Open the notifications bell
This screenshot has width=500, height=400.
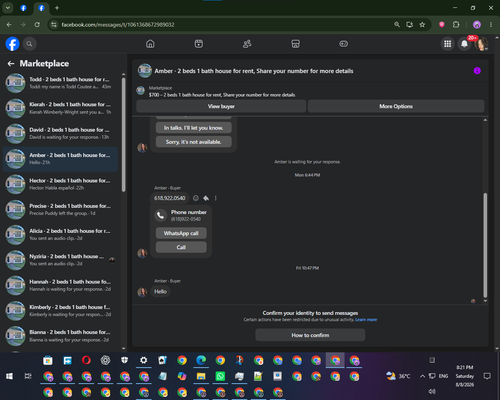click(x=464, y=44)
